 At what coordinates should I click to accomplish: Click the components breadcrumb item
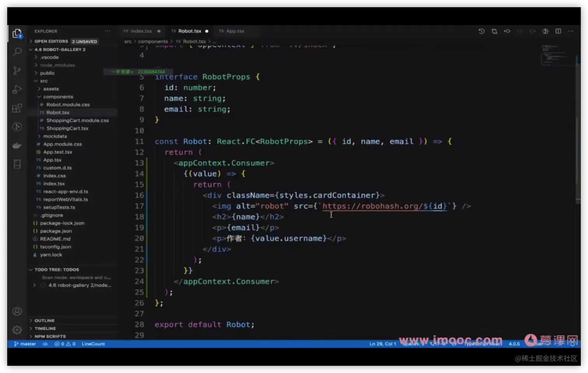coord(153,41)
